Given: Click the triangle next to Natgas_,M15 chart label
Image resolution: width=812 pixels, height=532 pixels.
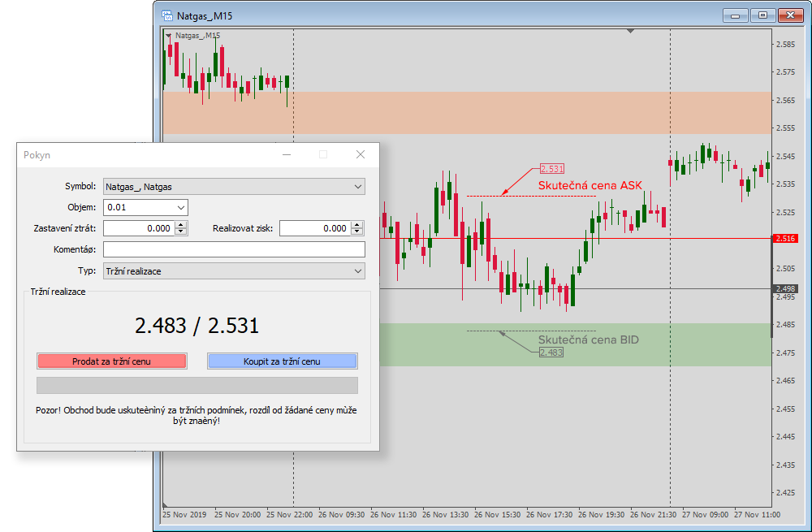Looking at the screenshot, I should point(168,36).
